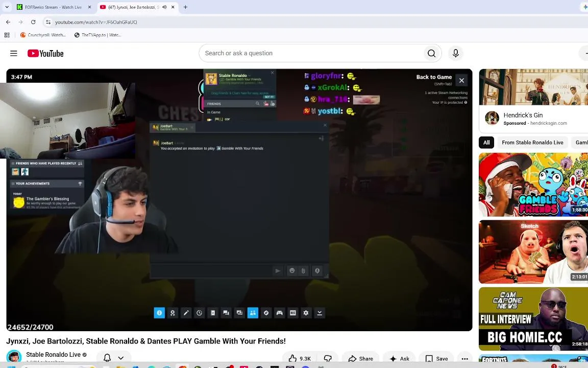Open the Stable Ronaldo Live channel name

(x=53, y=355)
